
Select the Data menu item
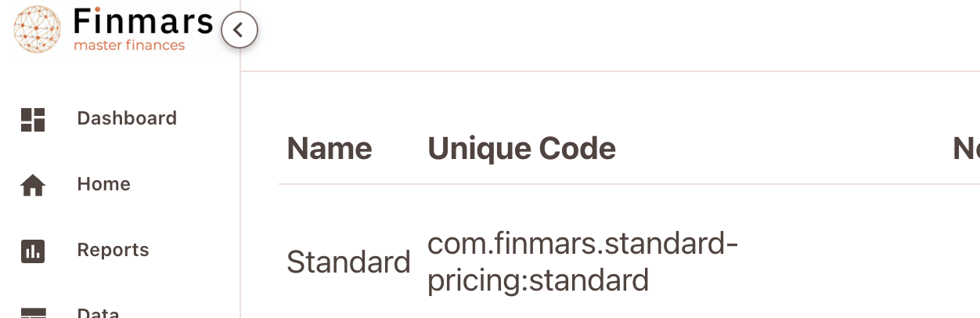98,313
